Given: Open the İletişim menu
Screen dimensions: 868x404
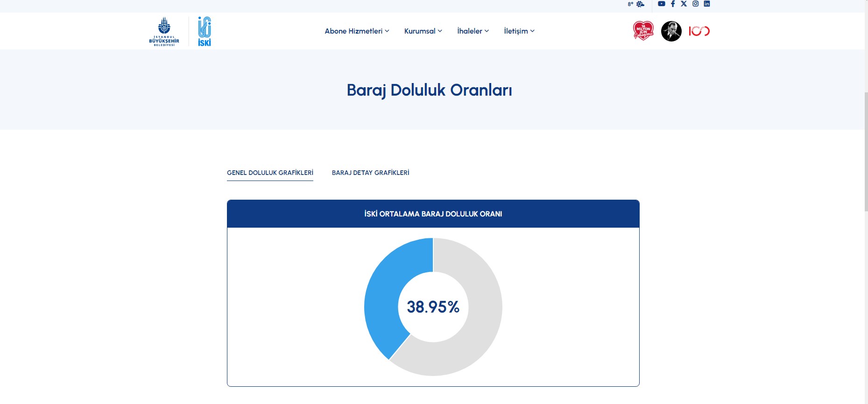Looking at the screenshot, I should point(519,31).
